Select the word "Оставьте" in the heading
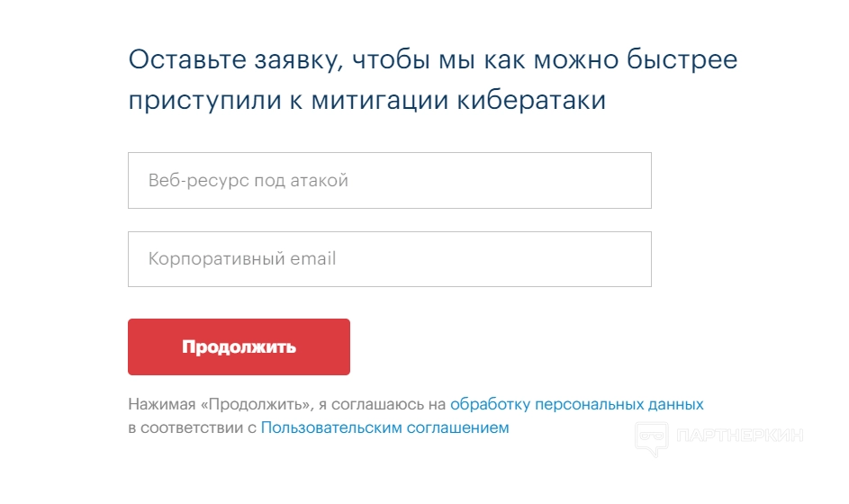 (178, 61)
